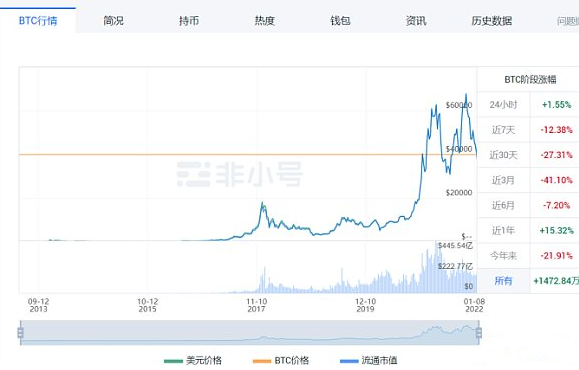Click the $20000 axis label

459,192
